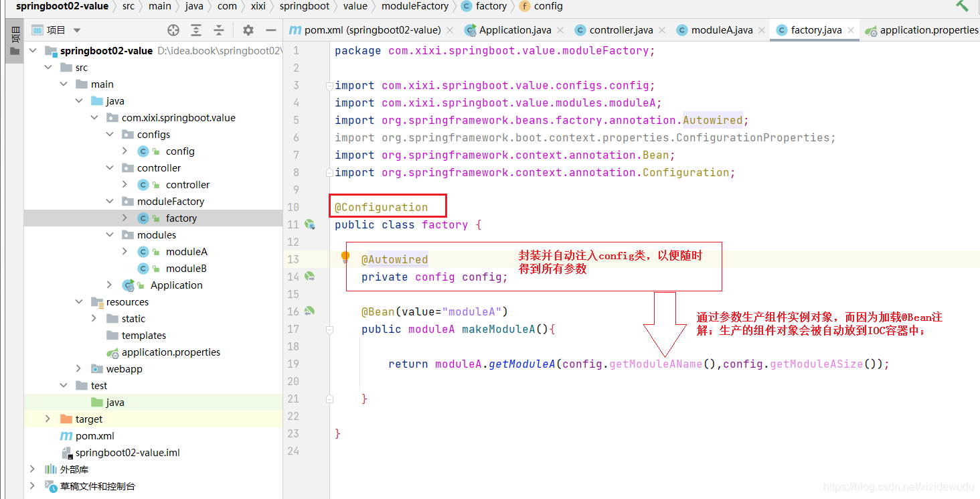Screen dimensions: 980x499
Task: Click the config field breadcrumb
Action: tap(541, 6)
